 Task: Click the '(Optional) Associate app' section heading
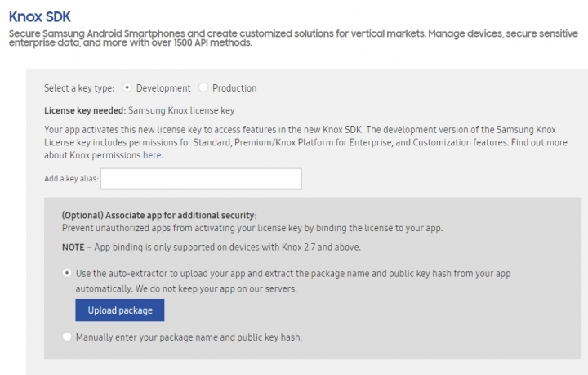point(159,215)
